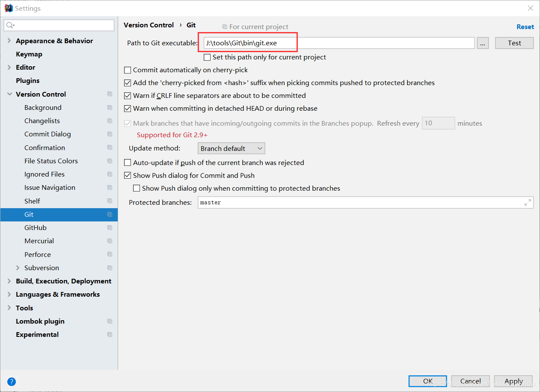Viewport: 540px width, 392px height.
Task: Select the Shelf settings item
Action: click(x=32, y=201)
